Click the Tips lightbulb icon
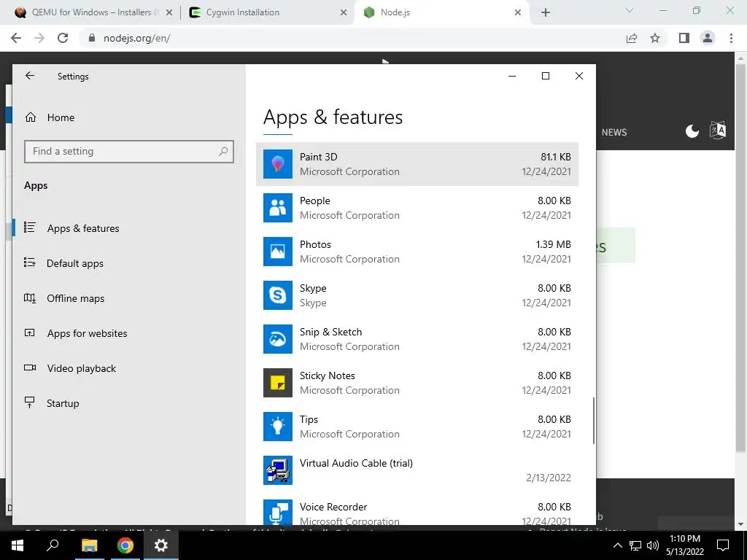The width and height of the screenshot is (747, 560). coord(278,427)
